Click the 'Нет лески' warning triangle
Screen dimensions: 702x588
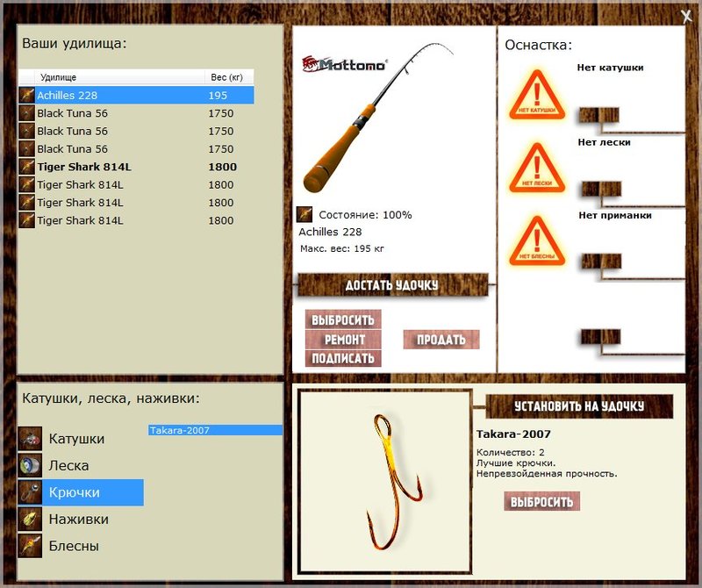[537, 169]
